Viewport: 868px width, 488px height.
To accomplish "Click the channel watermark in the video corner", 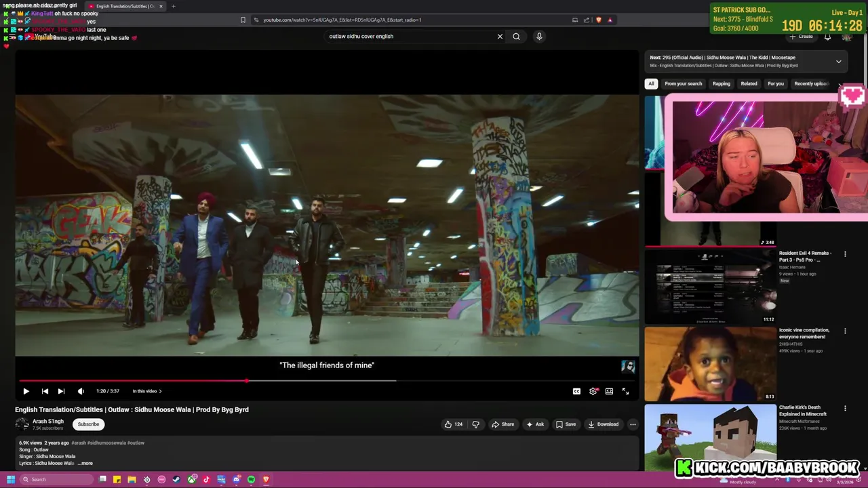I will [628, 367].
